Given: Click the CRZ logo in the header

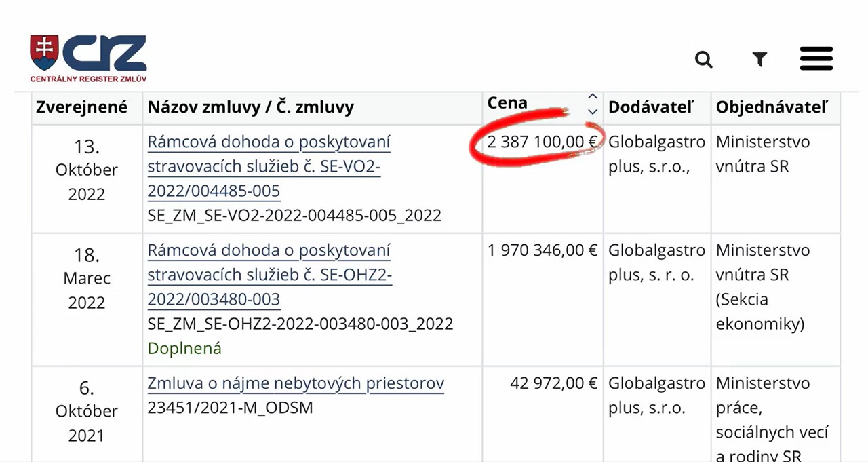Looking at the screenshot, I should [88, 59].
